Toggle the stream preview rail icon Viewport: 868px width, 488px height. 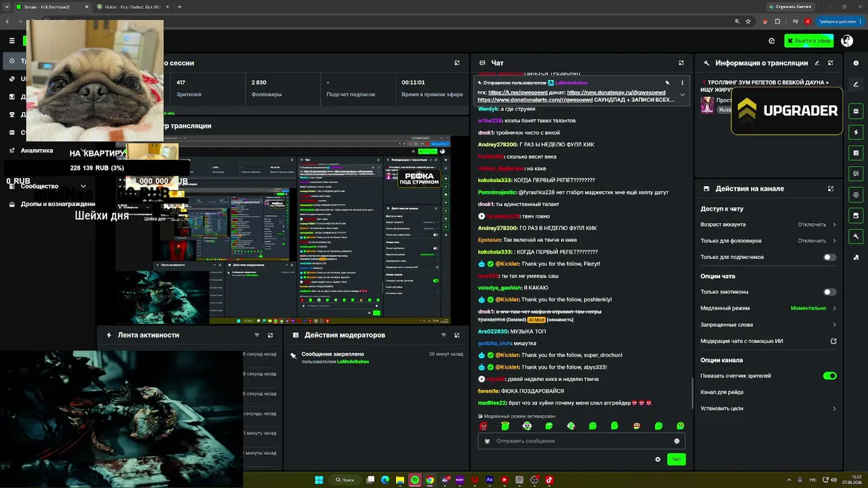tap(856, 195)
